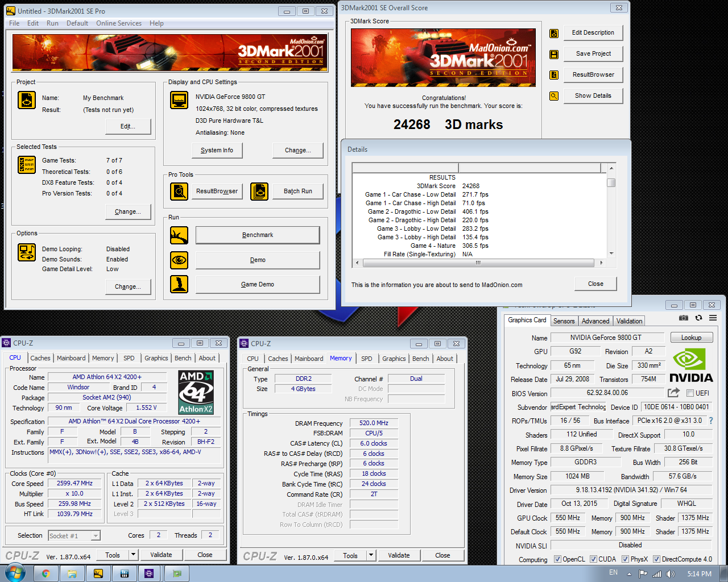This screenshot has height=582, width=728.
Task: Click the Details list scroll-right arrow
Action: pos(601,263)
